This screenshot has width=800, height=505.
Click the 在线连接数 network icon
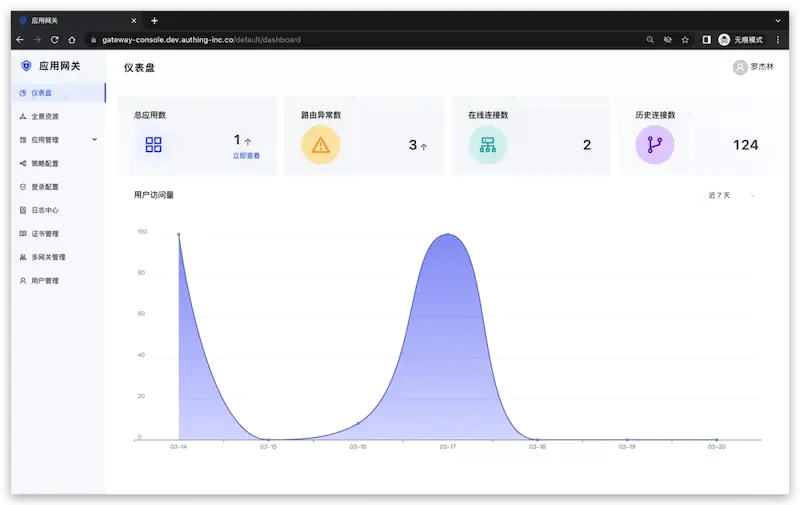(488, 145)
